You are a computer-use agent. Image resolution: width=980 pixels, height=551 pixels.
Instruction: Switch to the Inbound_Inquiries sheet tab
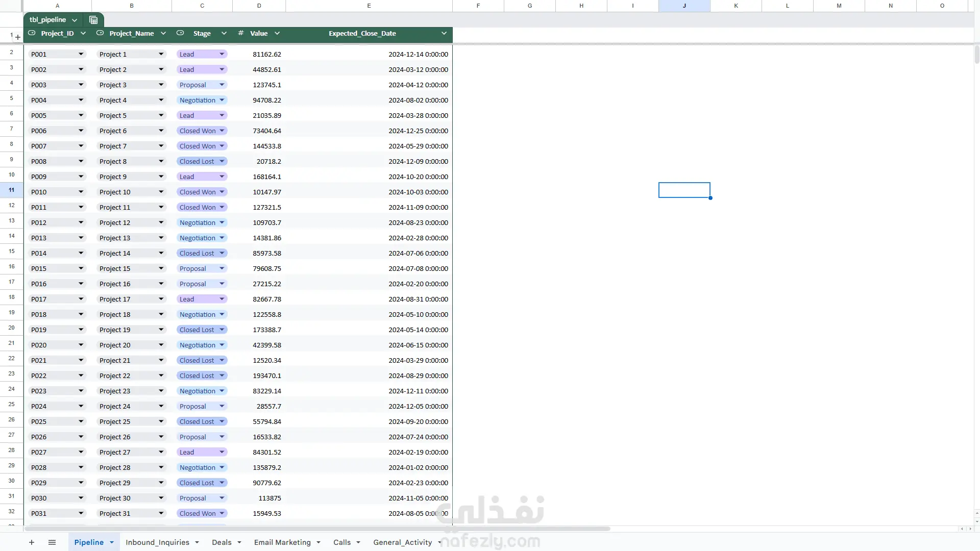click(157, 542)
